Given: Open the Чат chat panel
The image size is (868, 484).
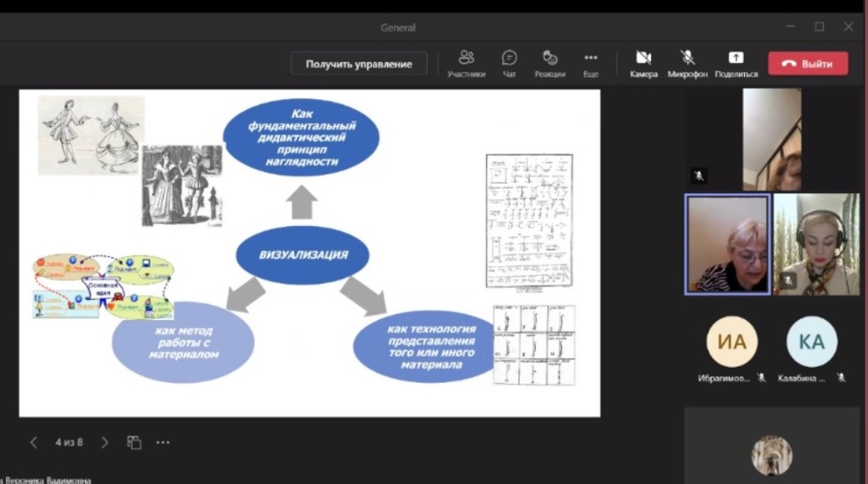Looking at the screenshot, I should coord(509,63).
